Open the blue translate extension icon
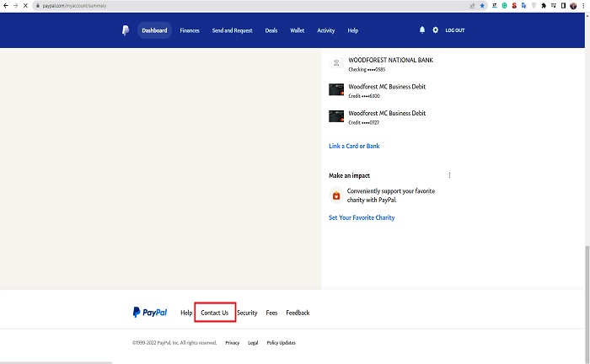Image resolution: width=590 pixels, height=364 pixels. click(x=523, y=6)
